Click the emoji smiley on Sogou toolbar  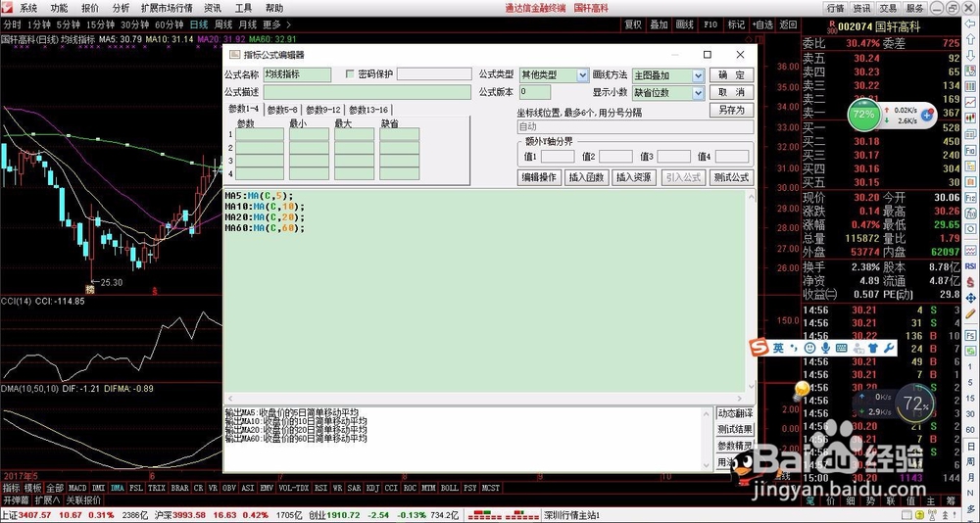tap(810, 348)
